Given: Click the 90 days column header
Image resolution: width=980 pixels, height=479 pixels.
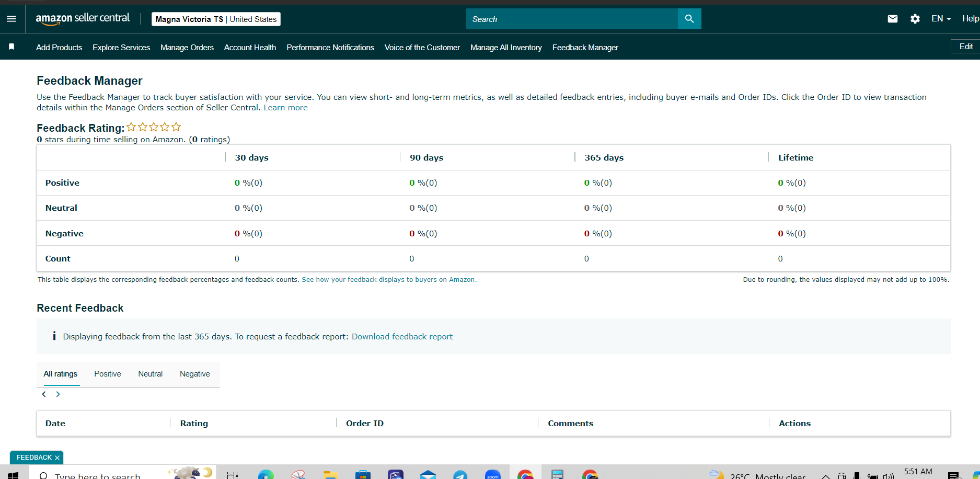Looking at the screenshot, I should click(x=426, y=158).
